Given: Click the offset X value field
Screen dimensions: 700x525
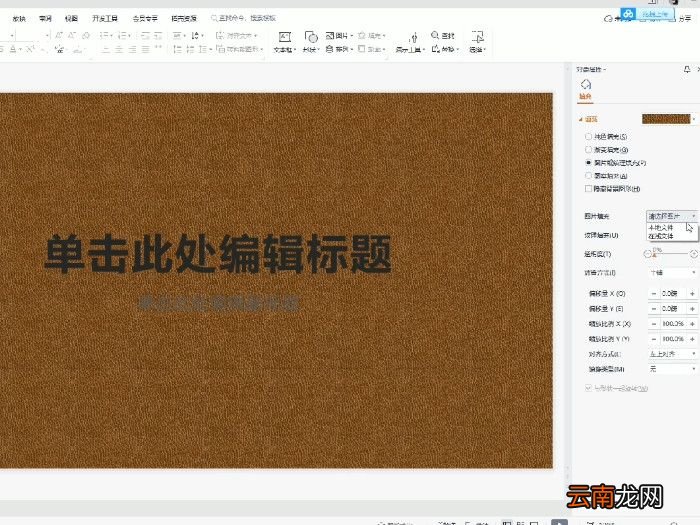Looking at the screenshot, I should pos(673,294).
